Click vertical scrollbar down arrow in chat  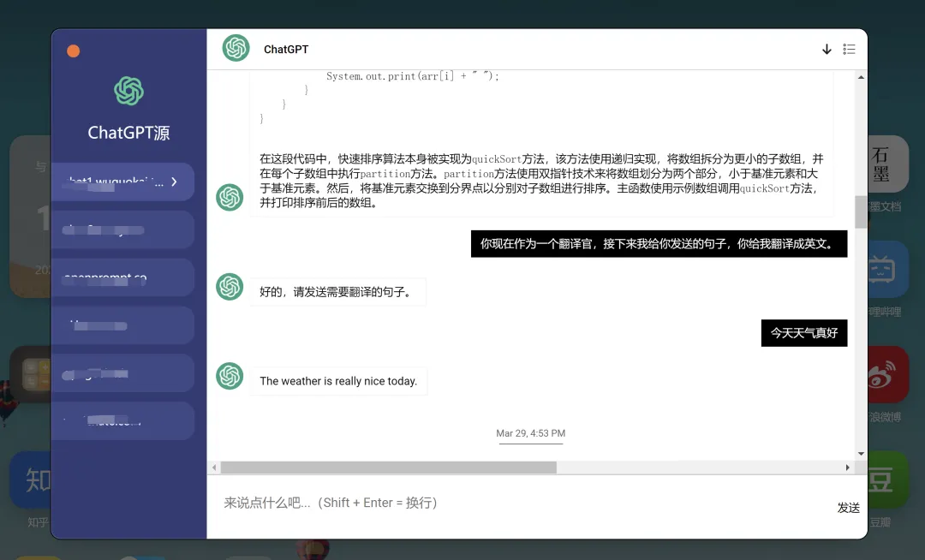tap(862, 453)
